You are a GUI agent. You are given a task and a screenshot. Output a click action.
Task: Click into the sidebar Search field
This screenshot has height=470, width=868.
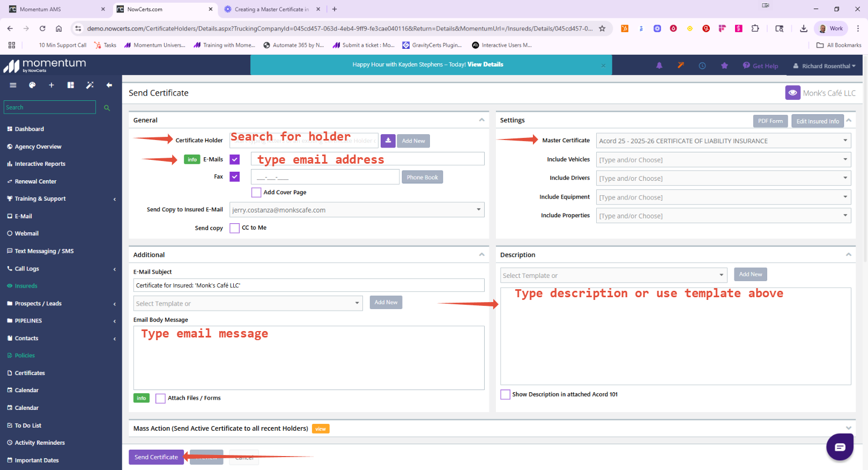click(50, 107)
